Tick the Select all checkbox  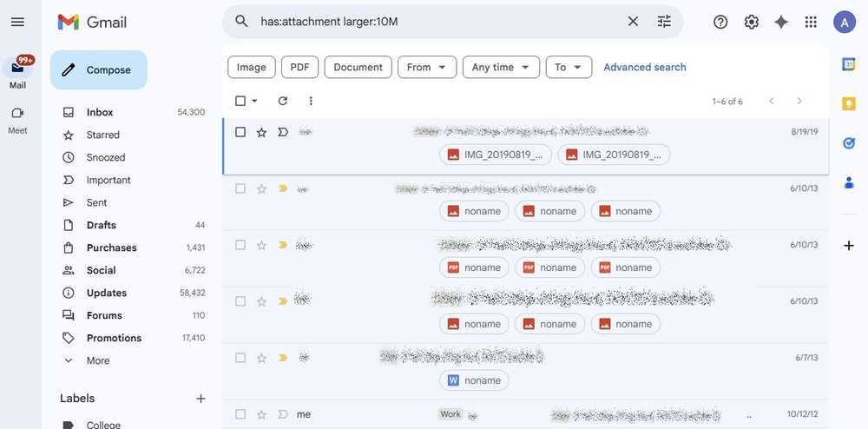pos(240,101)
